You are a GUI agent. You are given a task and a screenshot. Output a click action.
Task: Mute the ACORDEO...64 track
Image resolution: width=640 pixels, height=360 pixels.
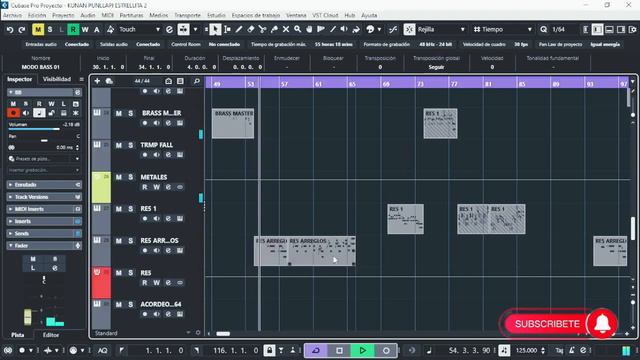[118, 304]
